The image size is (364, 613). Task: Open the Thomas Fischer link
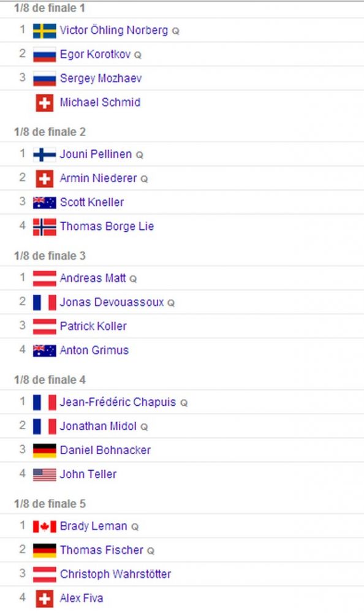pyautogui.click(x=102, y=550)
